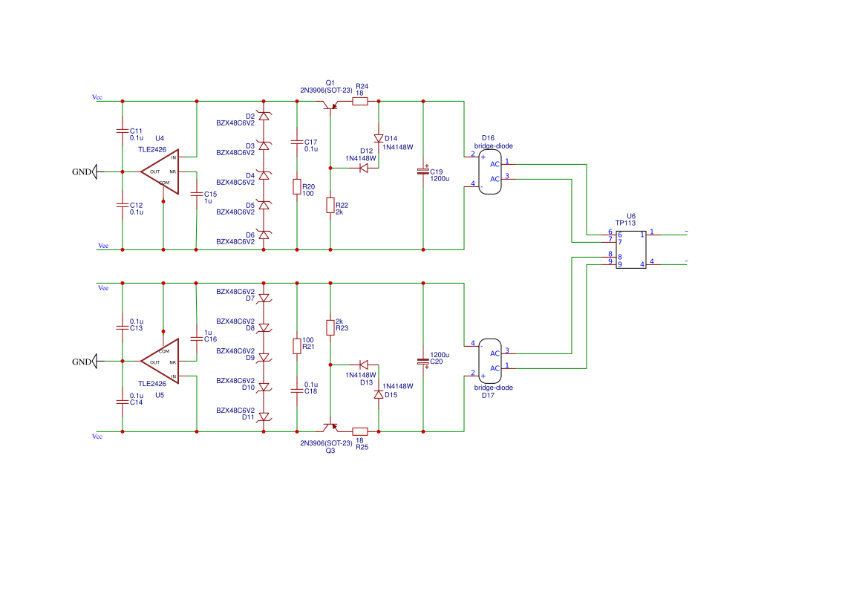Select the Q1 2N3906 transistor symbol
Viewport: 868px width, 614px height.
[x=330, y=105]
